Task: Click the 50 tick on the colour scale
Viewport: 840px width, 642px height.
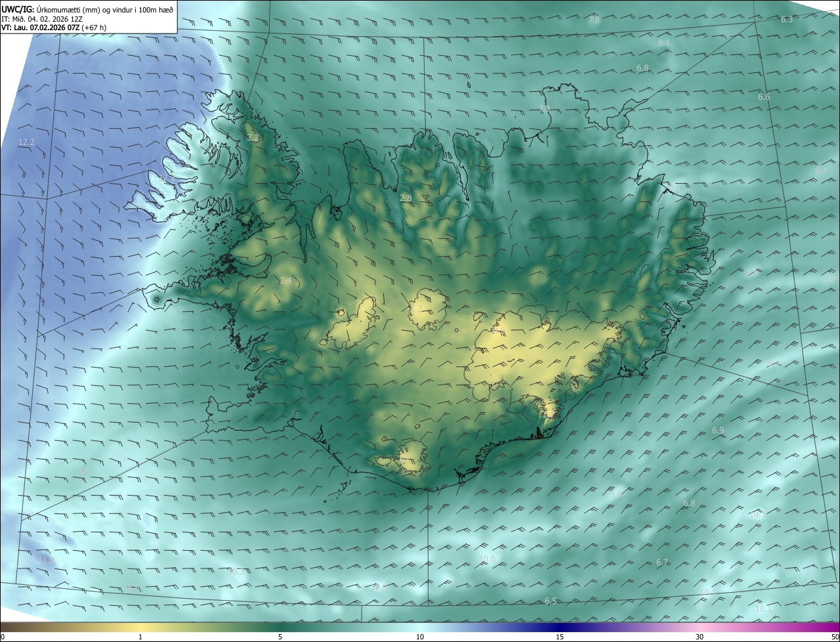Action: [x=835, y=637]
